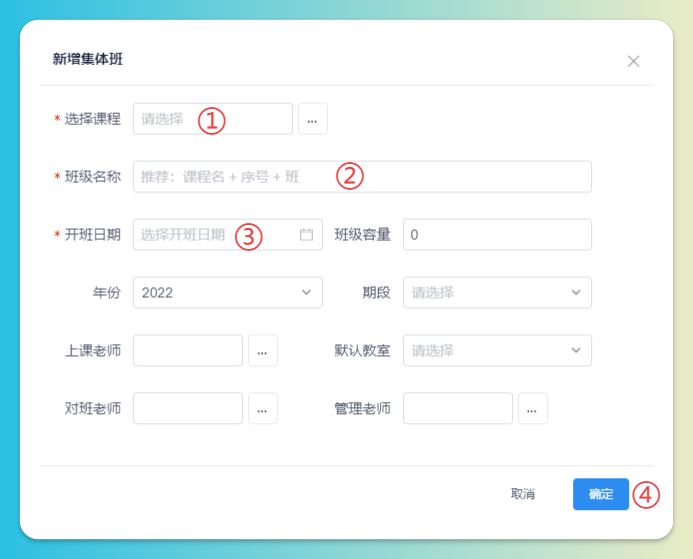Click the 管理老师 input box
Viewport: 693px width, 559px height.
458,408
